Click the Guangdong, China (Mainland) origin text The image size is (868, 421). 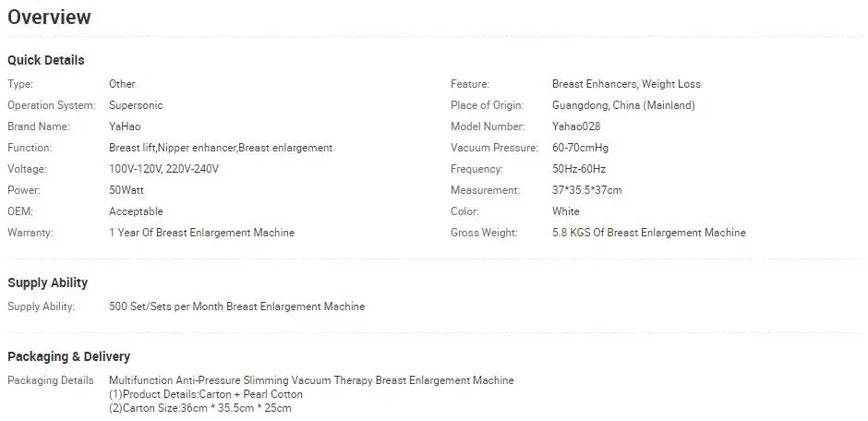click(623, 105)
